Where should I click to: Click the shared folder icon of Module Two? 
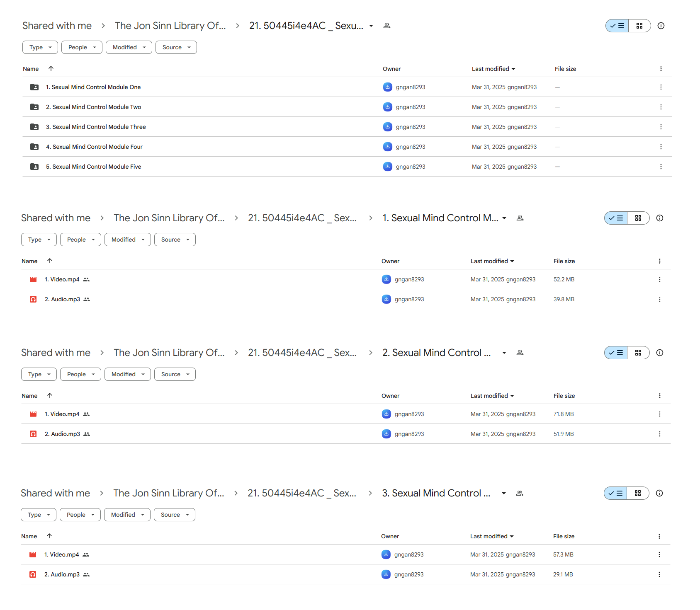34,107
